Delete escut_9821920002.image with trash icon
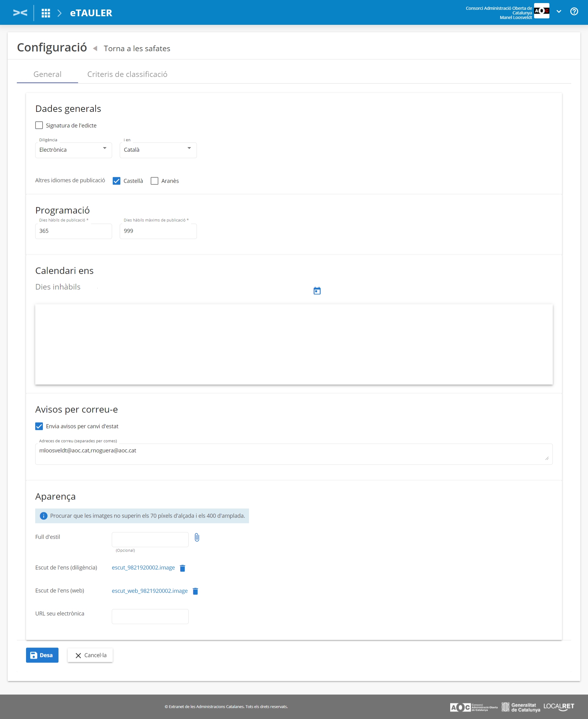This screenshot has height=719, width=588. click(183, 568)
